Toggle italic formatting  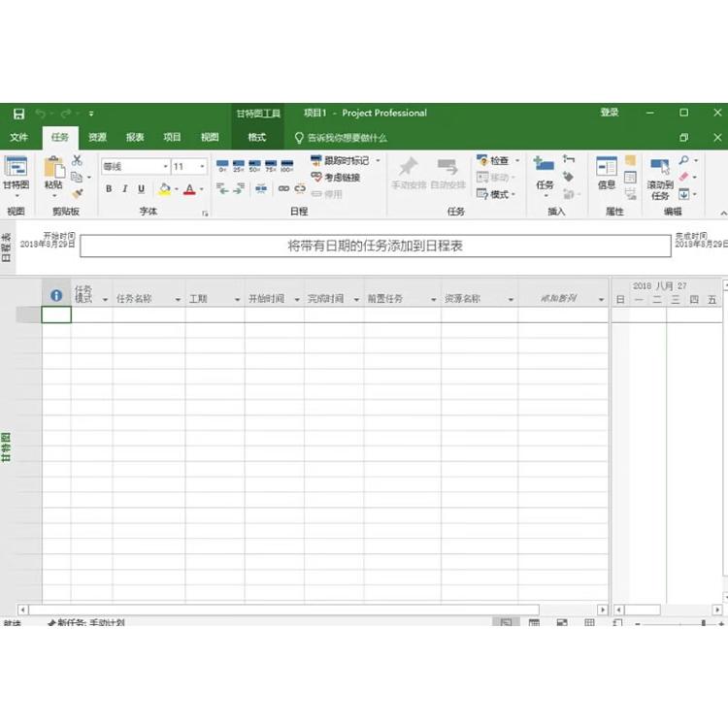click(124, 189)
